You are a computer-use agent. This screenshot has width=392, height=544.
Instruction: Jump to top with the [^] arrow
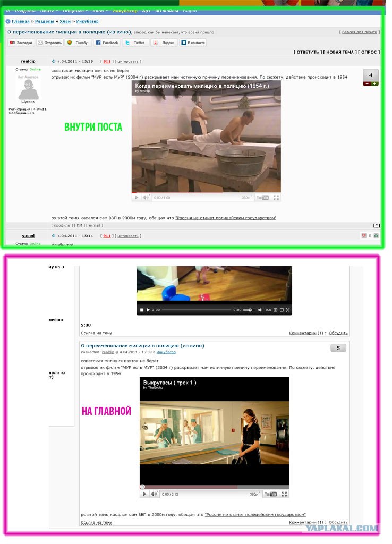[377, 225]
